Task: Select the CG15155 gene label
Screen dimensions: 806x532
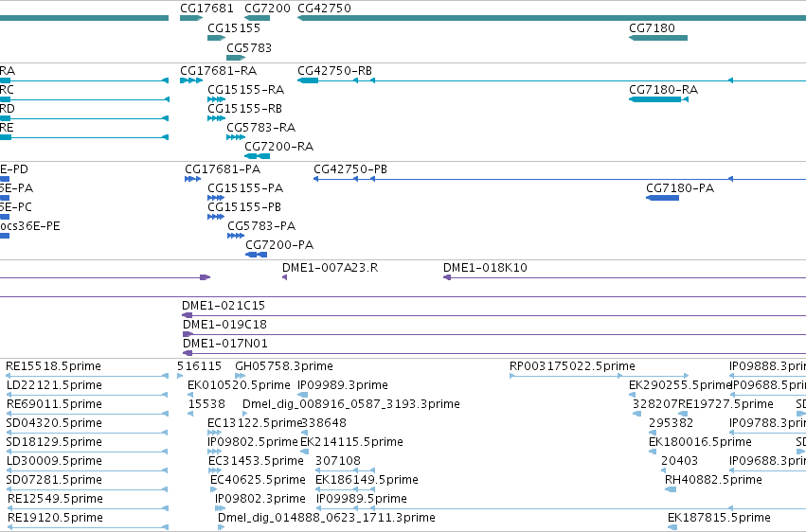Action: pos(234,27)
